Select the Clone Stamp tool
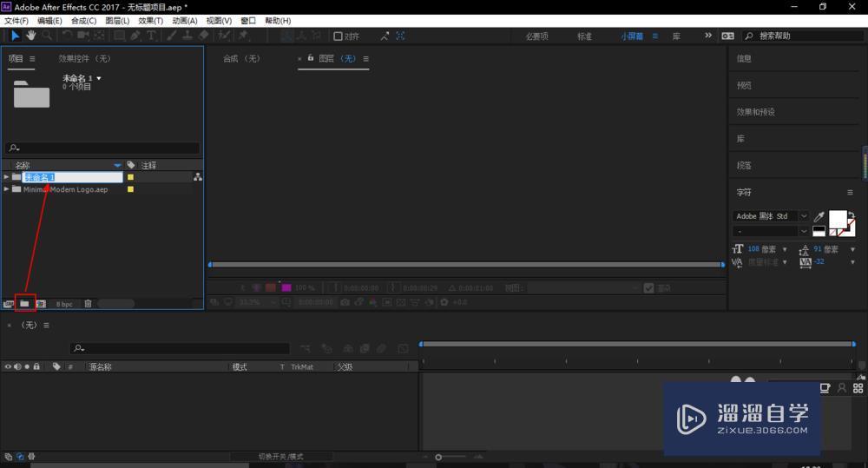 (x=187, y=36)
